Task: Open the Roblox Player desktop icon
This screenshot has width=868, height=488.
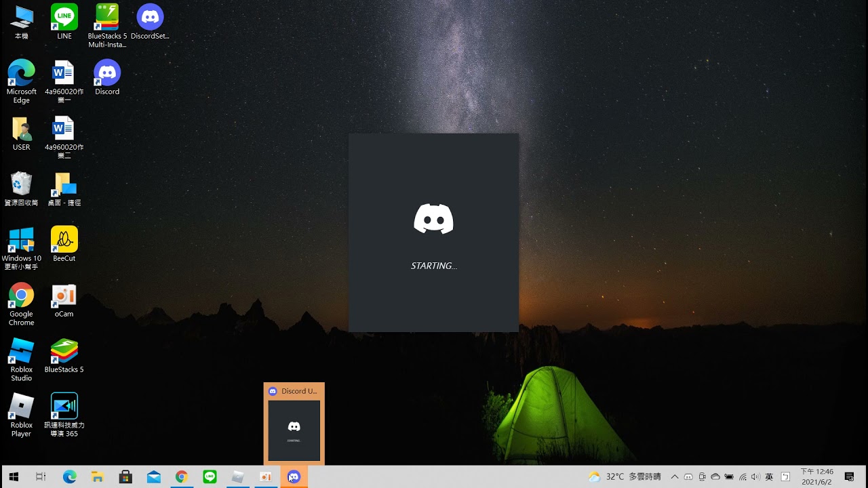Action: pyautogui.click(x=22, y=415)
